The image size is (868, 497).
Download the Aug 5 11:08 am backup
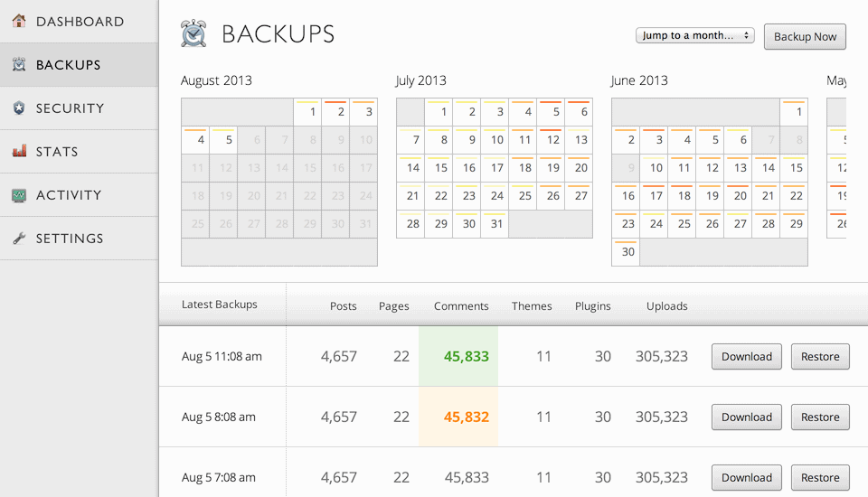746,356
